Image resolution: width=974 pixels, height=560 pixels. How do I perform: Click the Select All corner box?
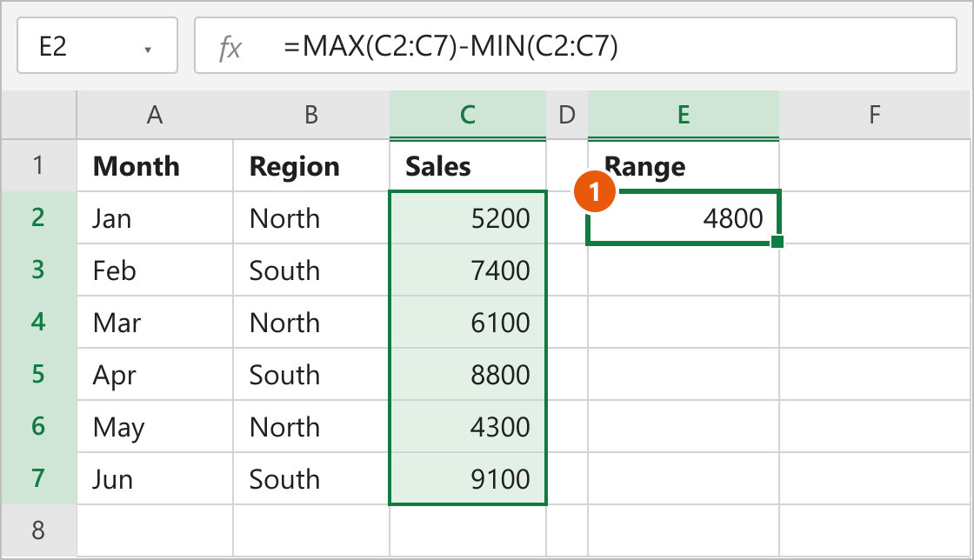(x=38, y=115)
